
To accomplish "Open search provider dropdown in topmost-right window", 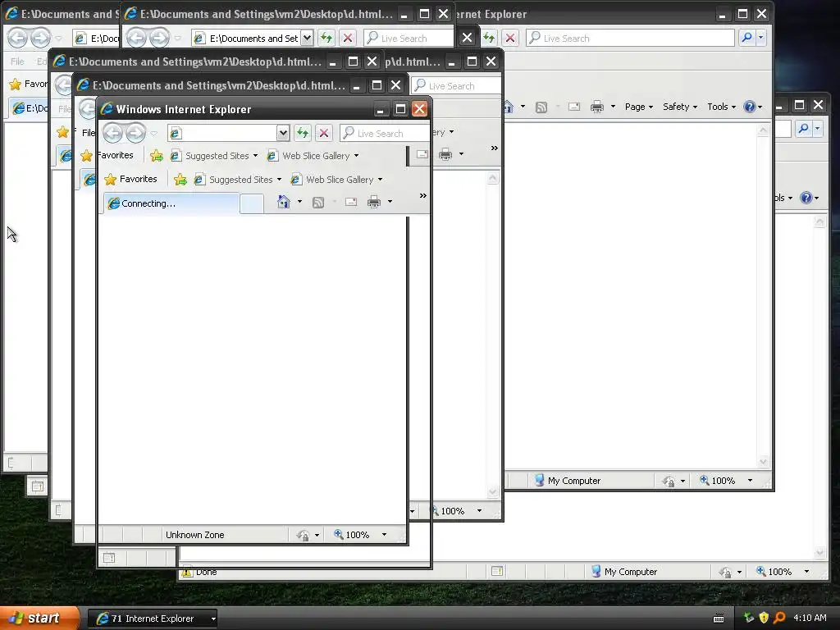I will 760,38.
